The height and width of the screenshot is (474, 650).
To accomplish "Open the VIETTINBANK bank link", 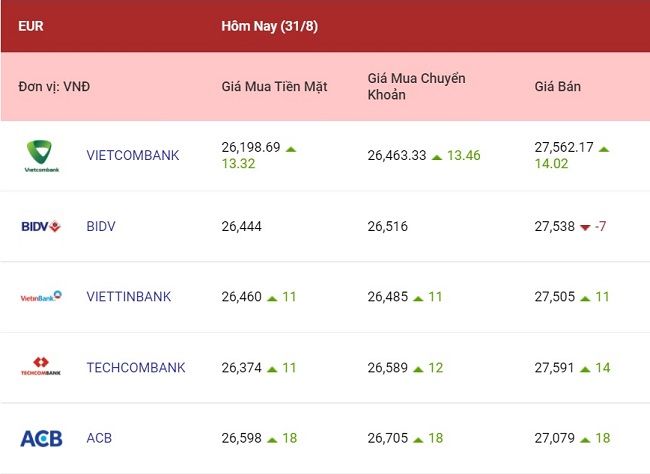I will pyautogui.click(x=129, y=297).
